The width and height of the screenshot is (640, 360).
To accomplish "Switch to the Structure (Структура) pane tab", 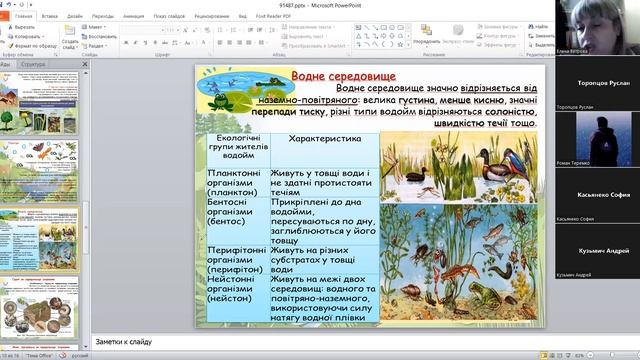I will click(x=33, y=64).
